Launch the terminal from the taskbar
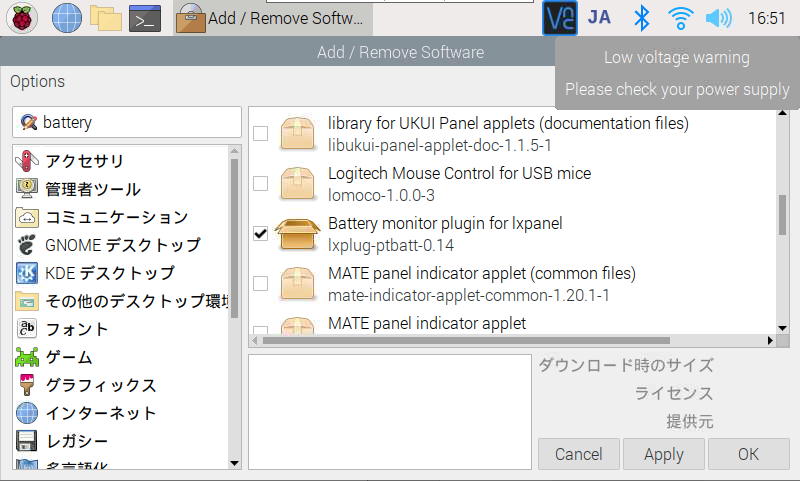The image size is (800, 481). 146,17
